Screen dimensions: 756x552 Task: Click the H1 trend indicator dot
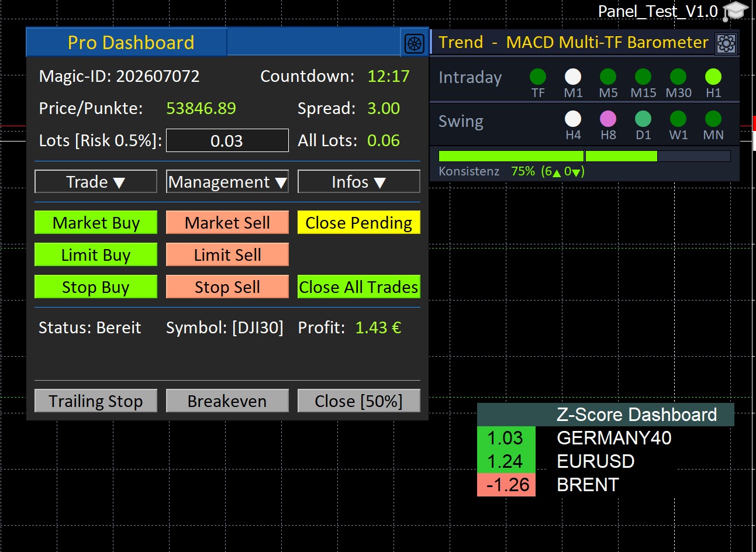[x=713, y=77]
